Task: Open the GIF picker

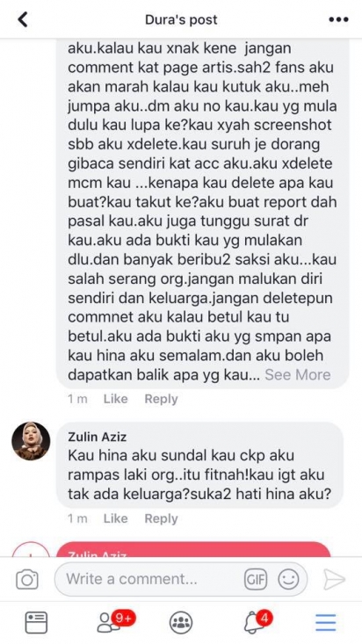Action: coord(256,580)
